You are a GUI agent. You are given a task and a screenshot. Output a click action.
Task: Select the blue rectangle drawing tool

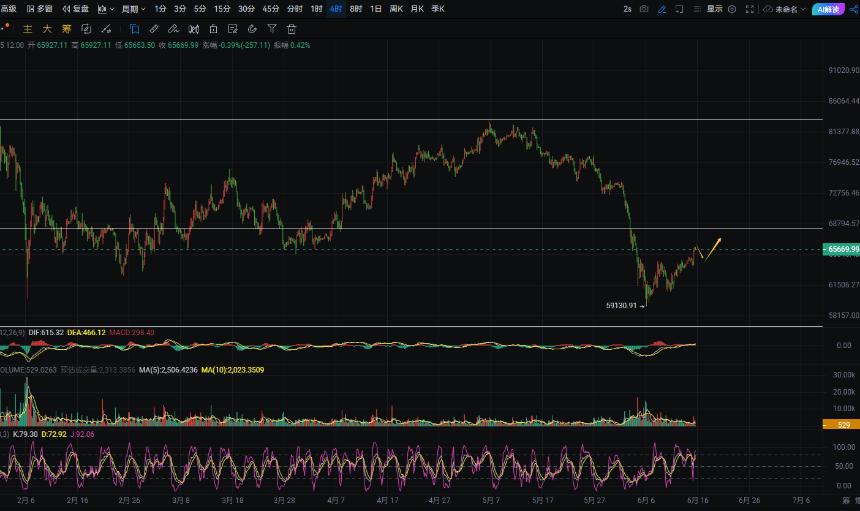(134, 29)
